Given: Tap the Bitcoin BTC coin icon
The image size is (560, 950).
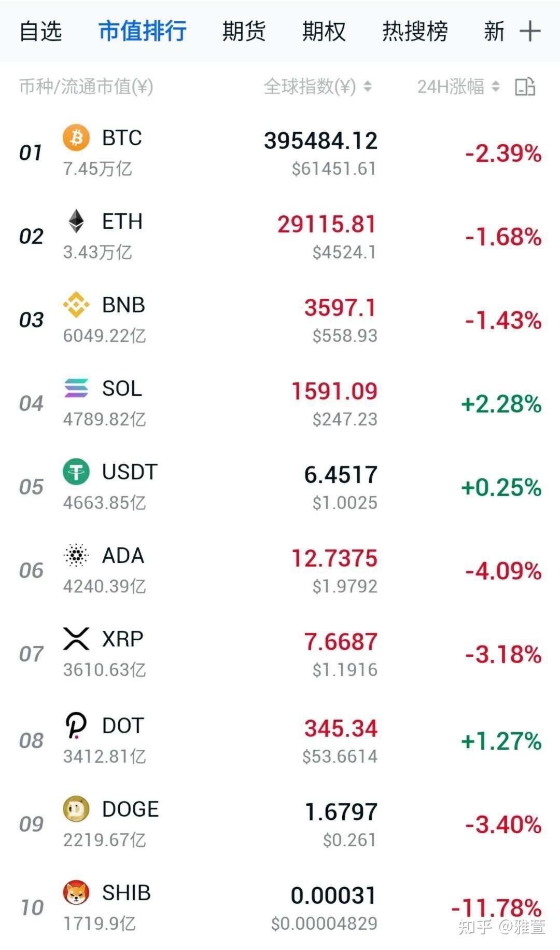Looking at the screenshot, I should click(x=76, y=137).
